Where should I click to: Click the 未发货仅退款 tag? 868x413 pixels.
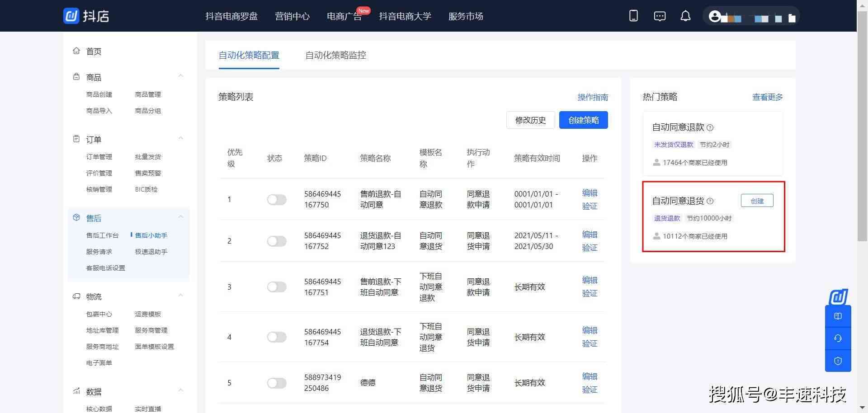tap(674, 145)
